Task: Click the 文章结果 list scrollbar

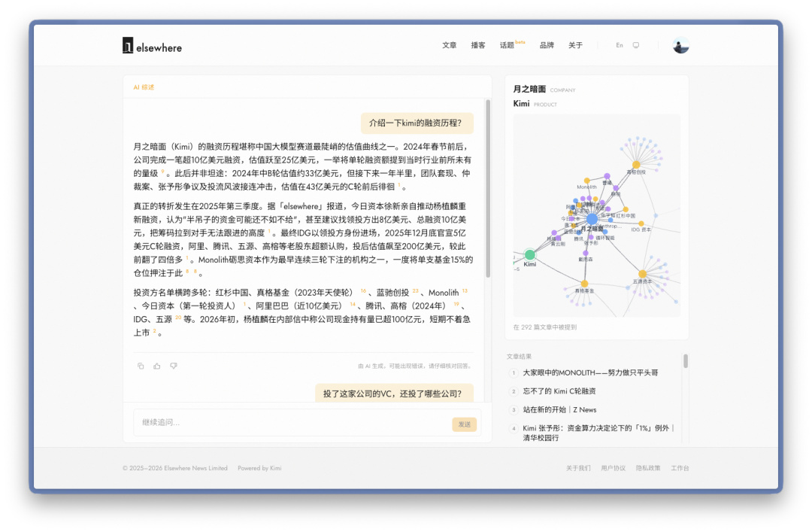Action: [686, 361]
